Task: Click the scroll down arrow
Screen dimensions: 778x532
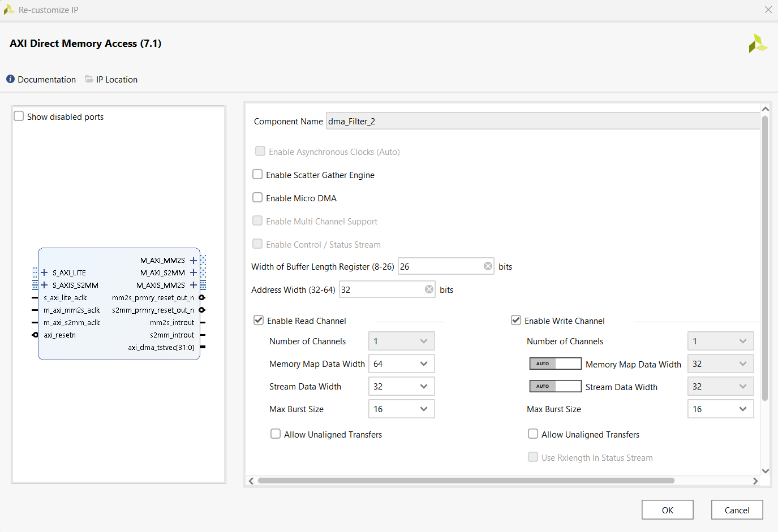Action: tap(765, 471)
